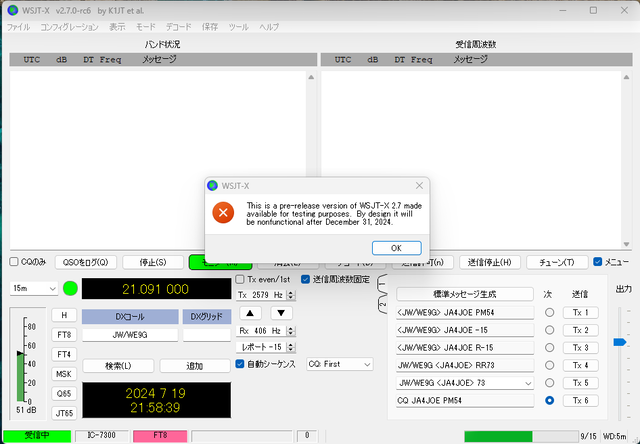Click the IC-7300 status bar label

pyautogui.click(x=102, y=435)
